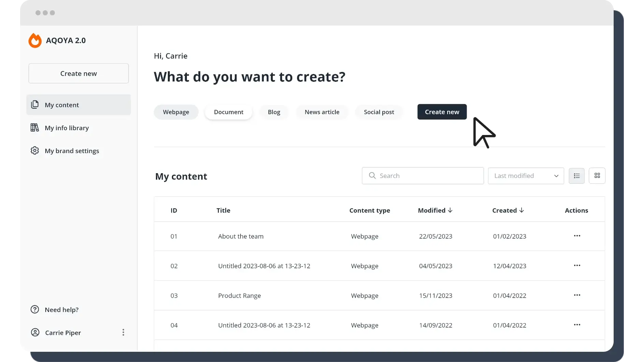Switch to grid view layout
The width and height of the screenshot is (644, 362).
(597, 176)
